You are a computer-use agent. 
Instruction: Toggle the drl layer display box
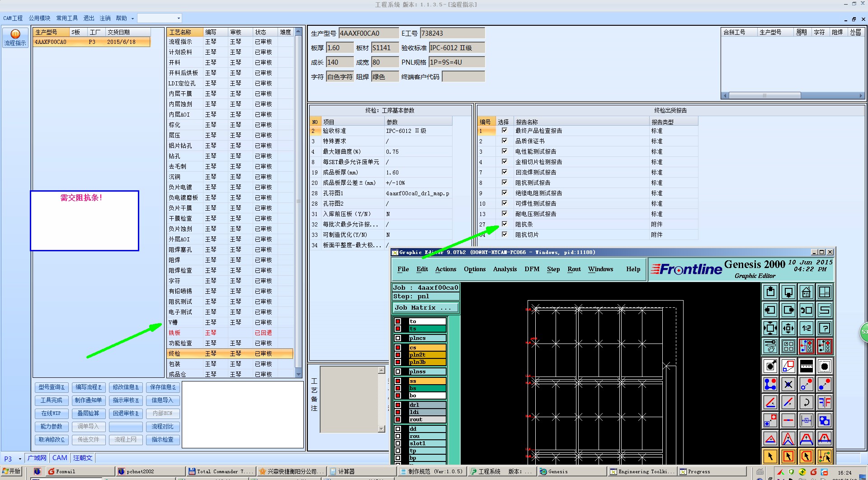[x=398, y=405]
